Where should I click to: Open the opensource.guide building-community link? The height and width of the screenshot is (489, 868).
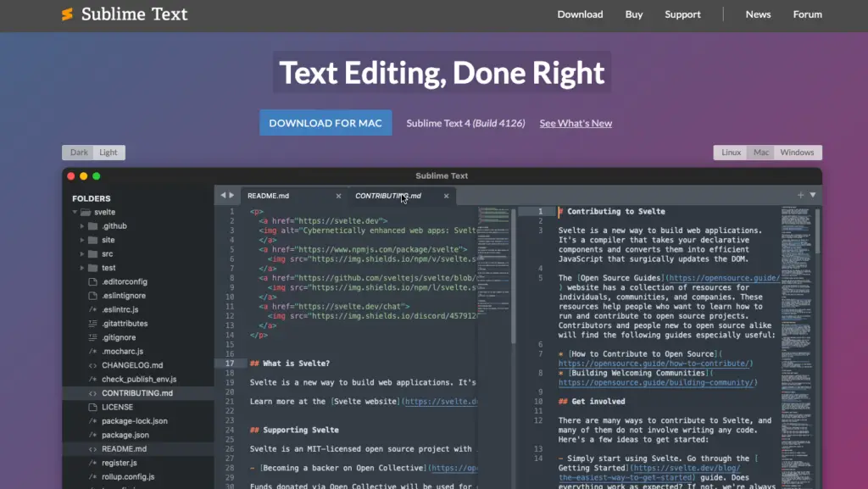(657, 382)
